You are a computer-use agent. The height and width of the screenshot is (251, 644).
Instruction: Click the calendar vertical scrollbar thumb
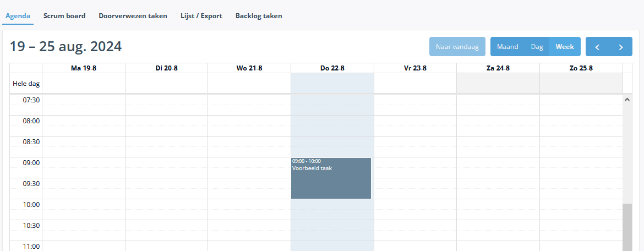click(x=627, y=227)
